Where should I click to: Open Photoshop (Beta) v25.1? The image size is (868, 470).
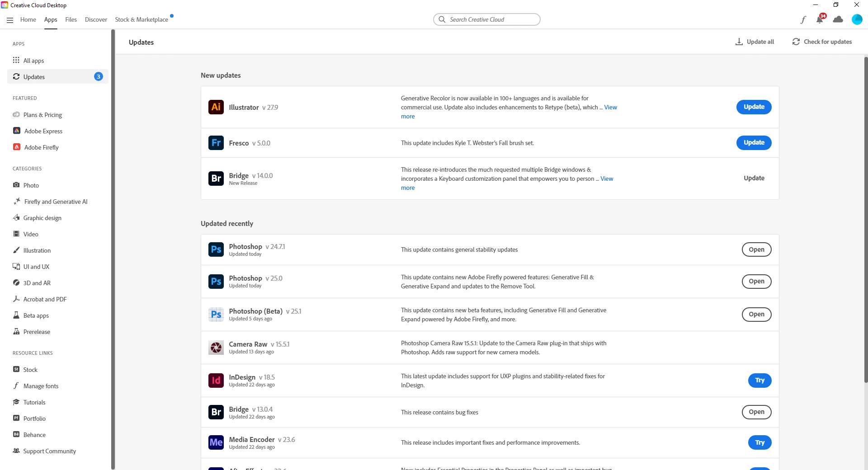tap(756, 314)
